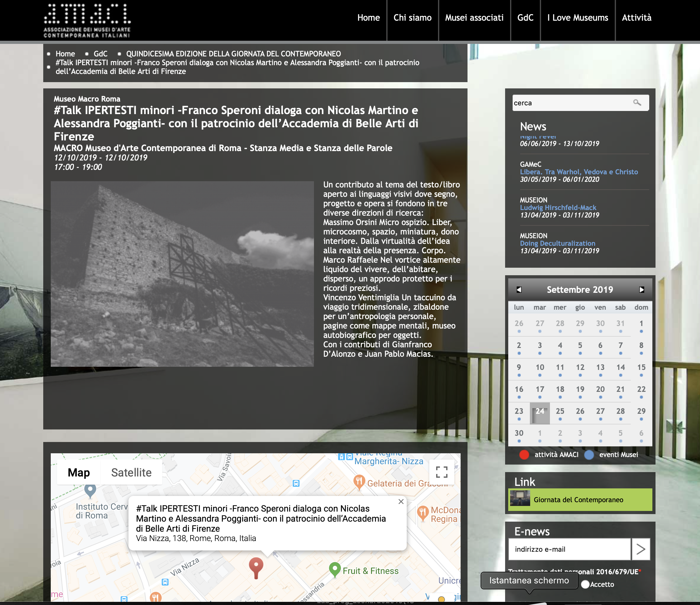The image size is (700, 605).
Task: Go to previous month in calendar
Action: (x=519, y=290)
